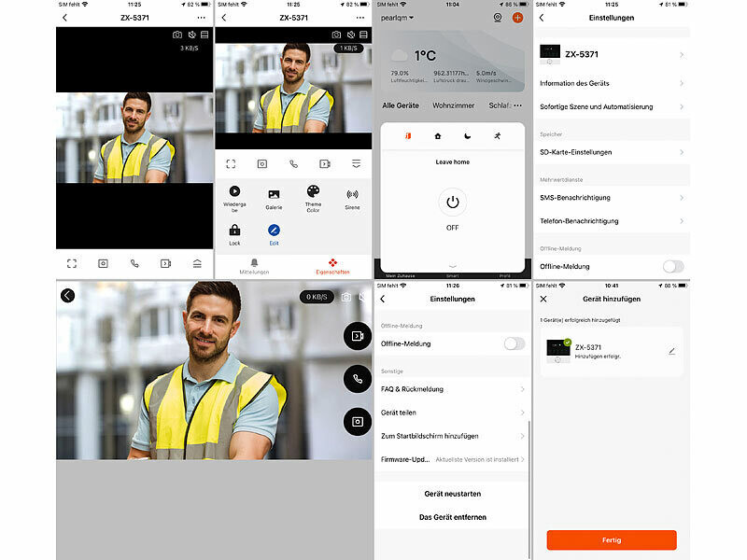This screenshot has width=747, height=560.
Task: Select the orange Leave home mode icon
Action: pos(408,136)
